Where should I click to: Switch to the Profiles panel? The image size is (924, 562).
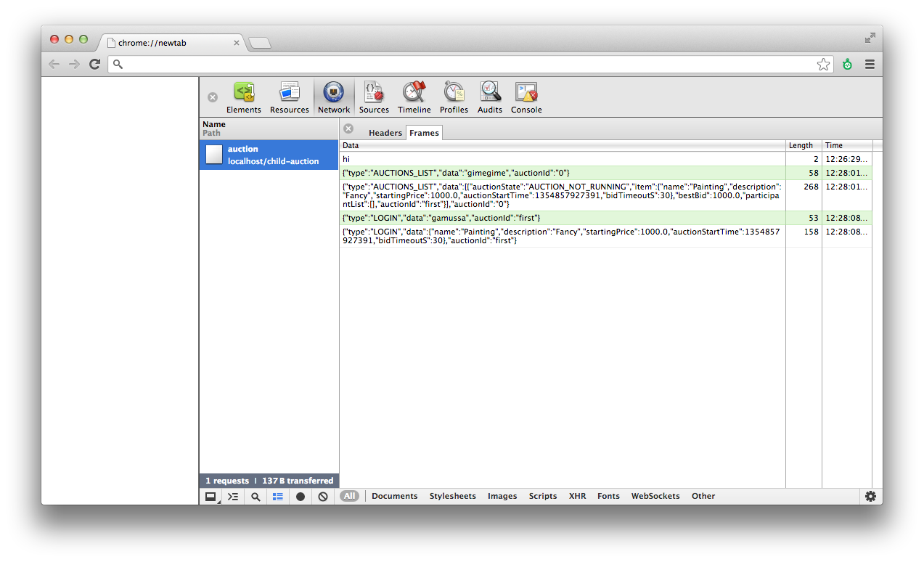[454, 97]
